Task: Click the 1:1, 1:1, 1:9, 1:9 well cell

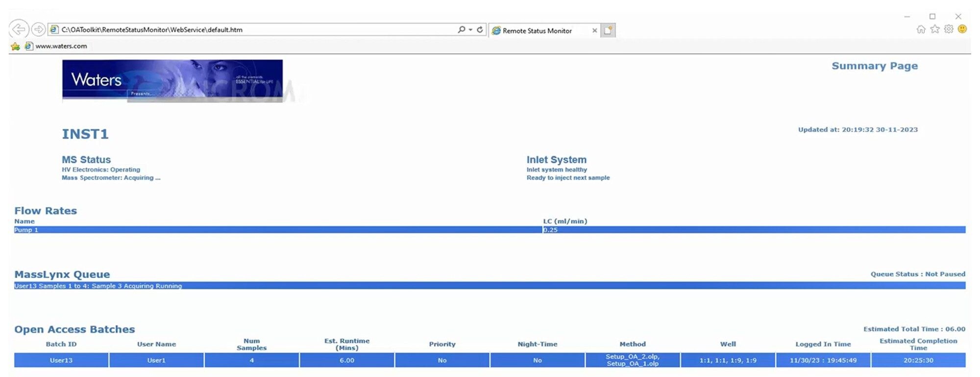Action: [x=728, y=360]
